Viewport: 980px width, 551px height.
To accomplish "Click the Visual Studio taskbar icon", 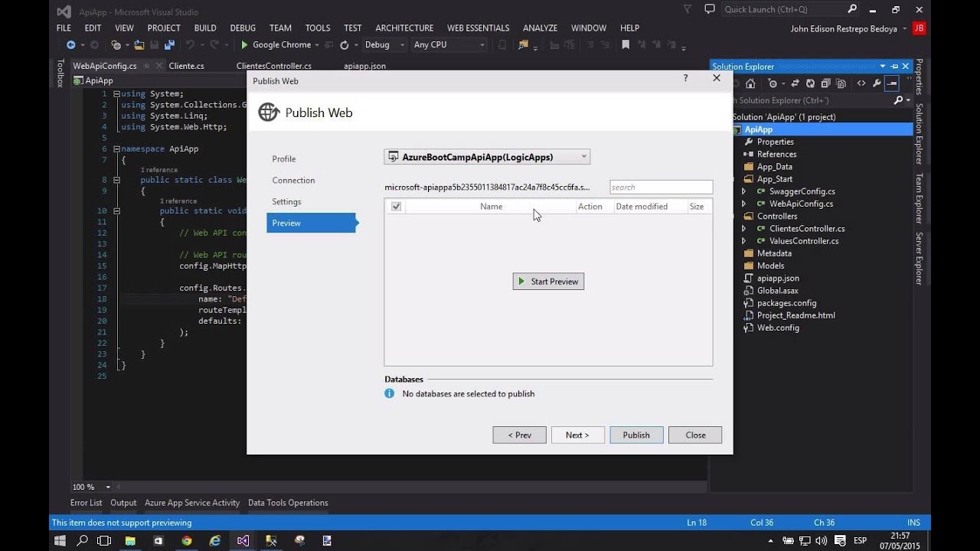I will point(243,540).
